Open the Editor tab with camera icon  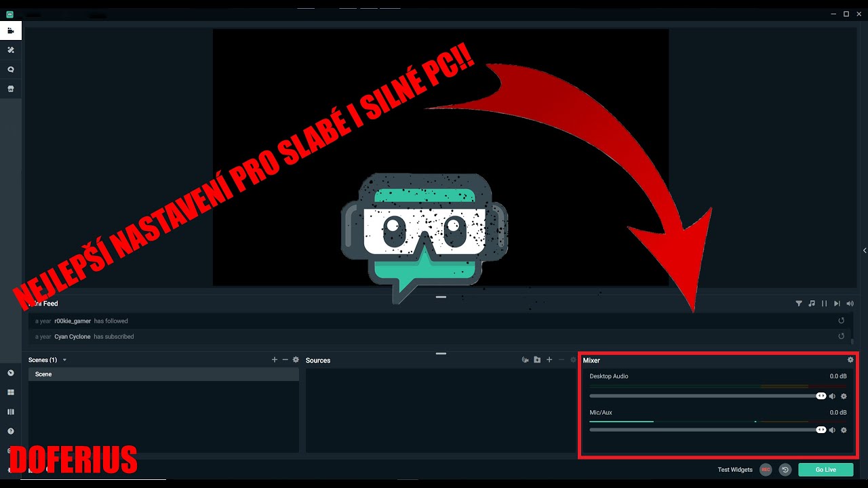tap(11, 30)
